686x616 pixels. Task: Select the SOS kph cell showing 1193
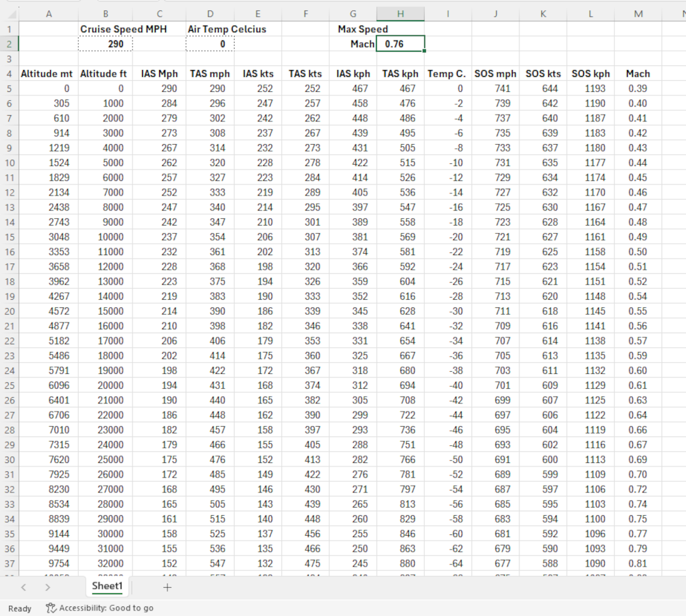point(591,88)
